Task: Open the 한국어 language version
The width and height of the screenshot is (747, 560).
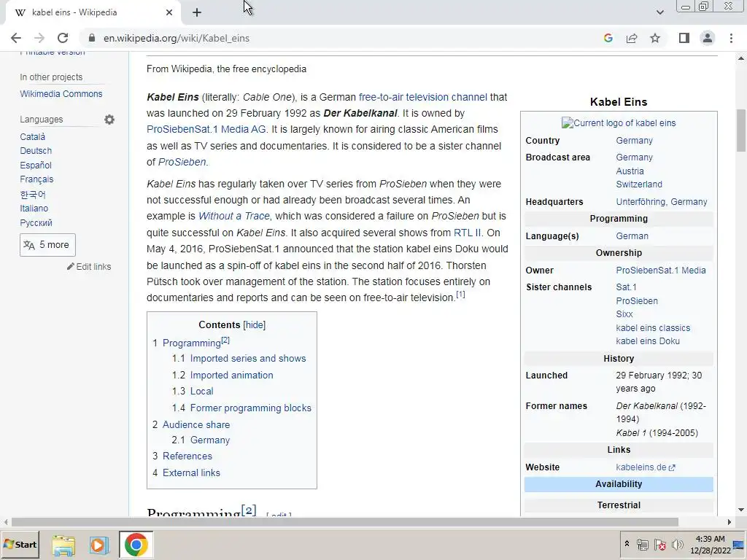Action: click(33, 194)
